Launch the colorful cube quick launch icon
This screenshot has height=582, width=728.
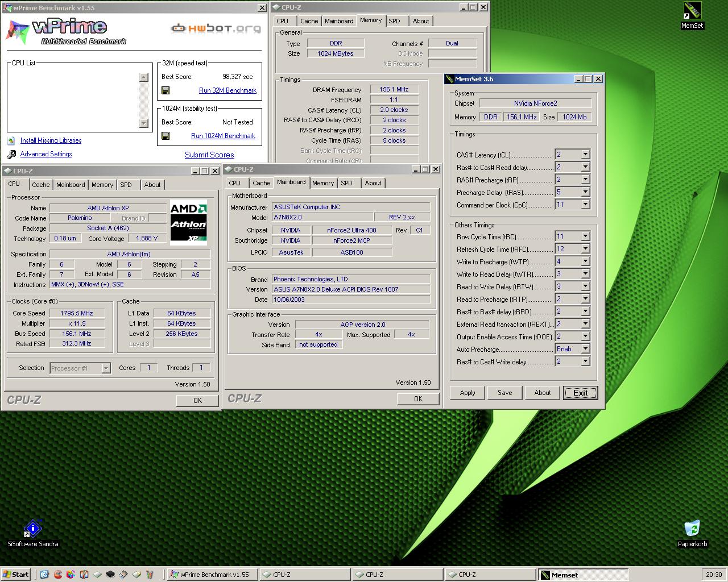tap(71, 575)
